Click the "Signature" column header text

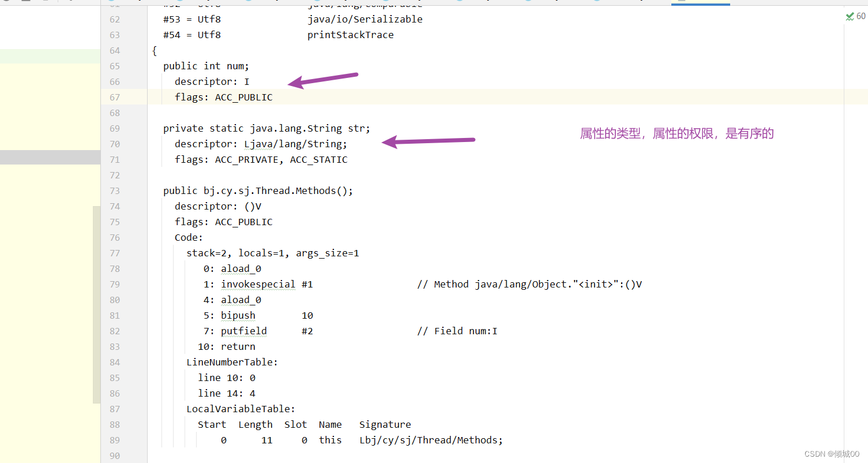pyautogui.click(x=385, y=424)
